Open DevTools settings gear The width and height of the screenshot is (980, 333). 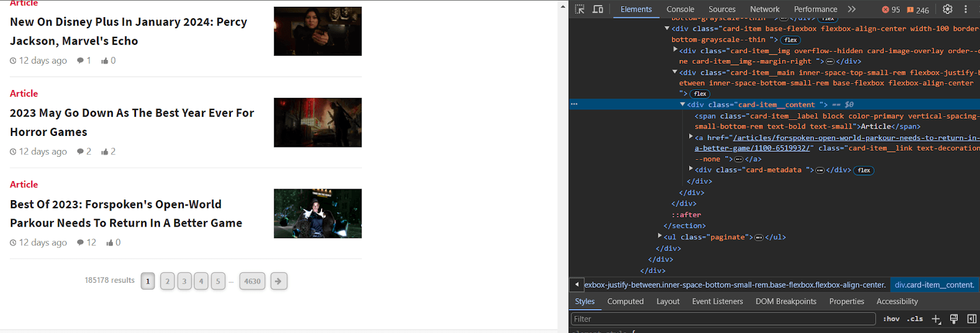tap(948, 9)
